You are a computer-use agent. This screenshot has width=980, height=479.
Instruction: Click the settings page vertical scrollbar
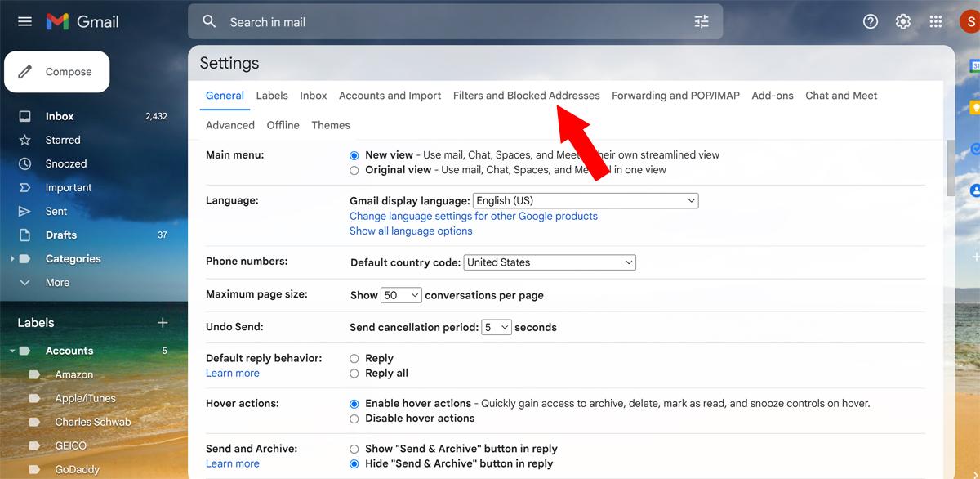pyautogui.click(x=950, y=168)
